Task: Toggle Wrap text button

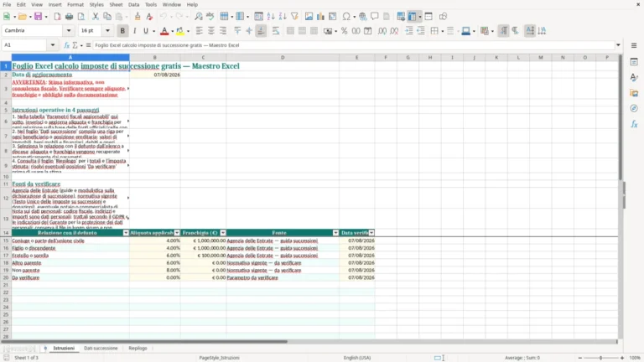Action: click(x=276, y=31)
